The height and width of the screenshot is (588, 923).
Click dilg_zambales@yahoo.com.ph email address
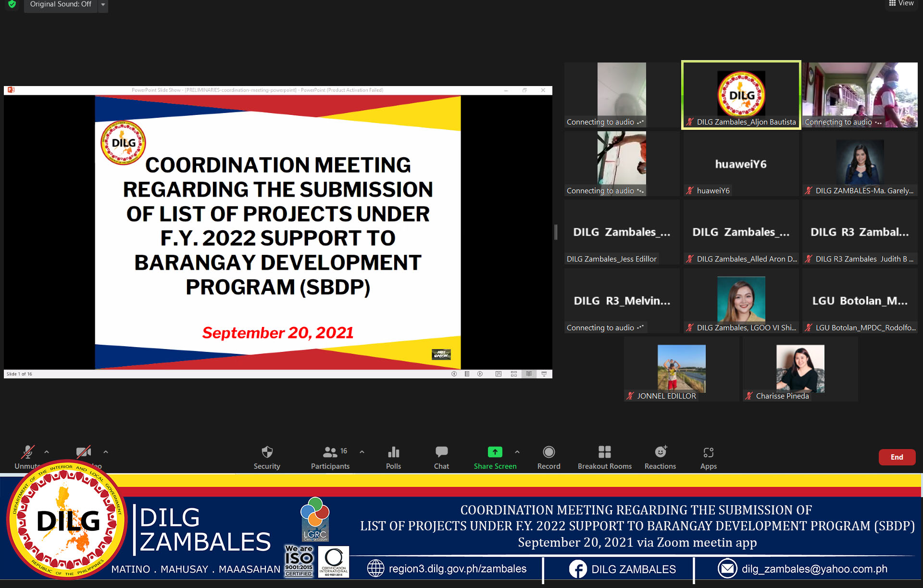tap(814, 569)
